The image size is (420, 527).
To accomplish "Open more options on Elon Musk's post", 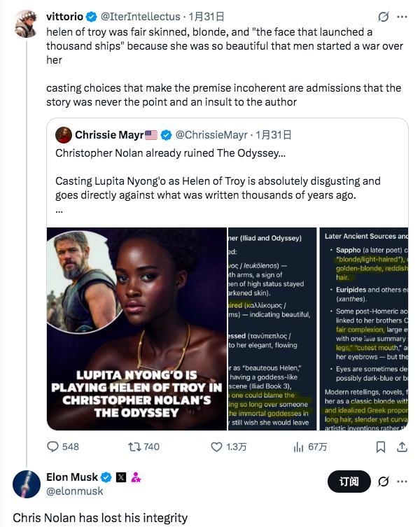I will [x=402, y=482].
